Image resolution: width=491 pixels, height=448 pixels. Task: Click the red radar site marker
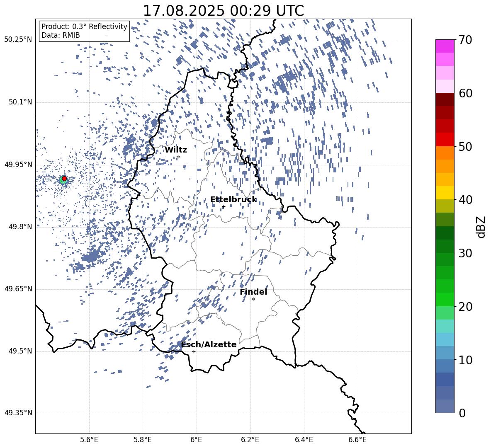click(64, 179)
